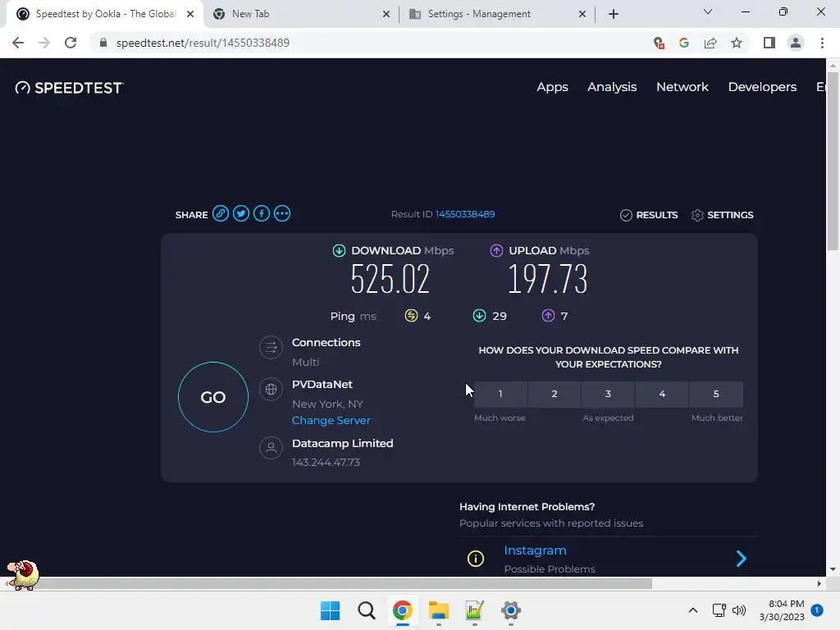Click the blocked-content shield icon
Image resolution: width=840 pixels, height=630 pixels.
click(x=659, y=43)
